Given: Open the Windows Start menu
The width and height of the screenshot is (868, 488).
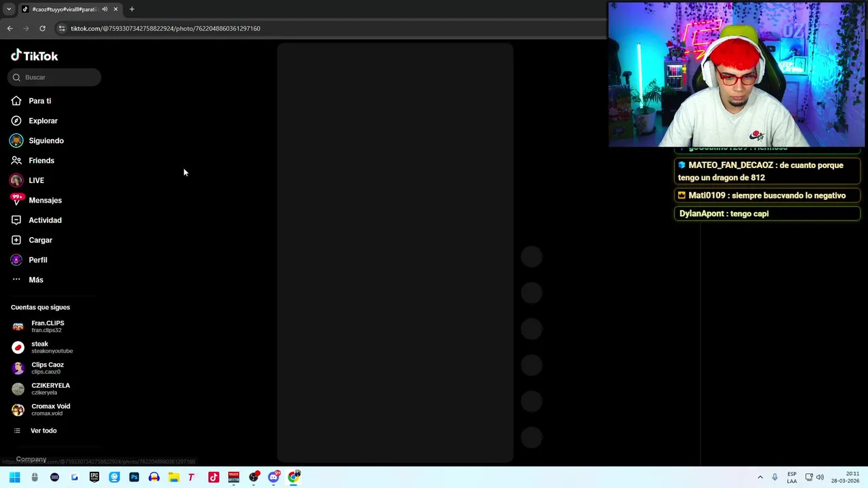Looking at the screenshot, I should tap(15, 477).
